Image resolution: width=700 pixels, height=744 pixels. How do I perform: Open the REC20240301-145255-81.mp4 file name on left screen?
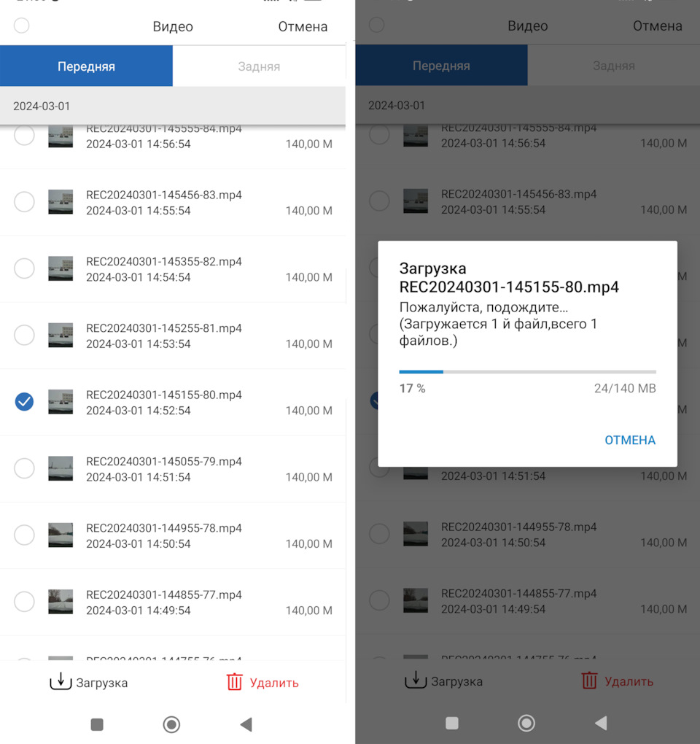coord(163,328)
